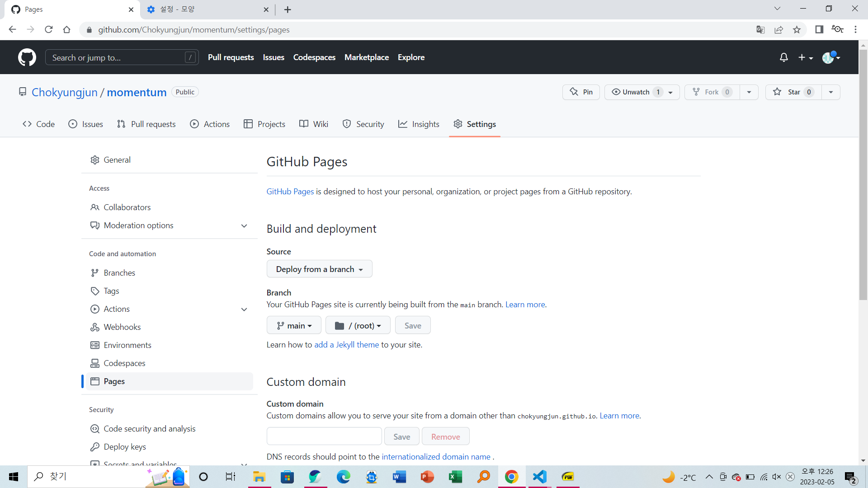Open File Explorer from taskbar
Viewport: 868px width, 488px height.
[259, 477]
